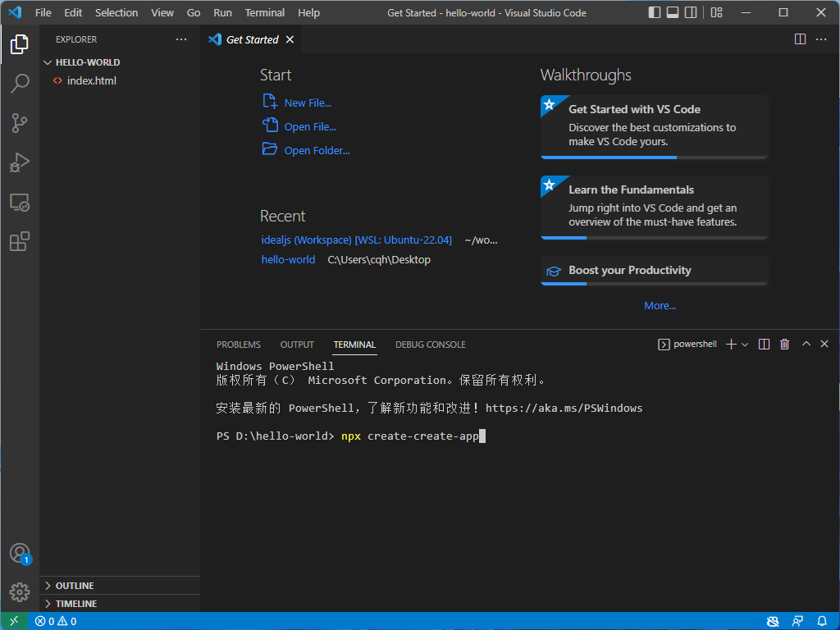Open the Help menu
Image resolution: width=840 pixels, height=630 pixels.
pyautogui.click(x=308, y=13)
